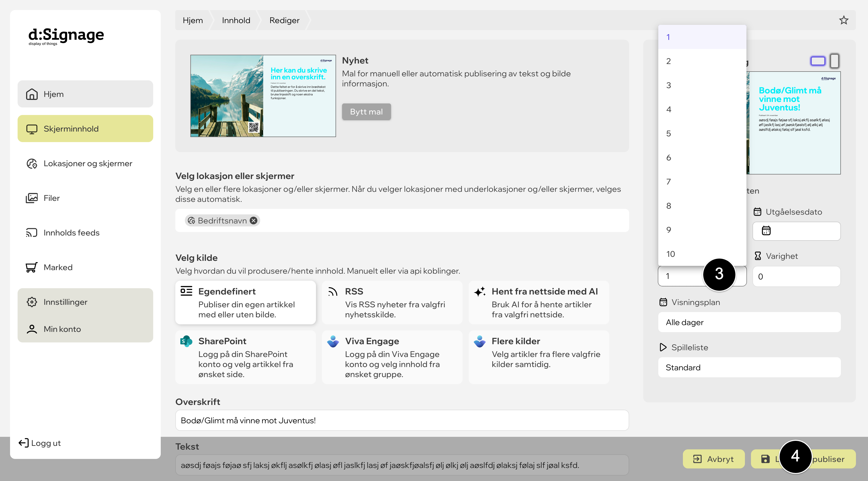The width and height of the screenshot is (868, 481).
Task: Open Innholds feeds menu item
Action: click(x=85, y=233)
